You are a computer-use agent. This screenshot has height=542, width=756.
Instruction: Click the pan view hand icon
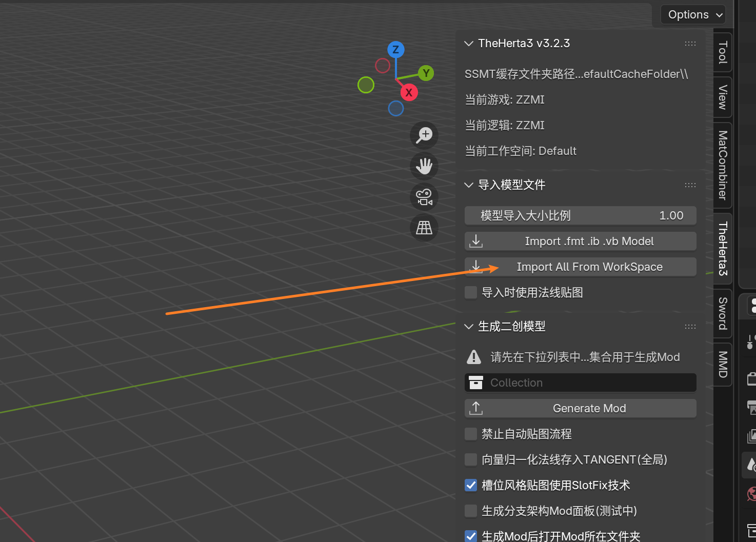(424, 166)
